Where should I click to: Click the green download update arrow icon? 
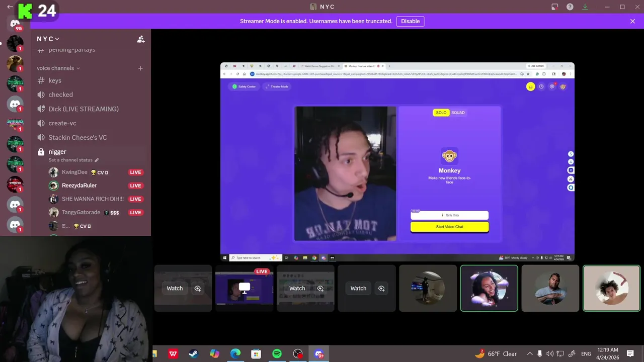pyautogui.click(x=585, y=7)
